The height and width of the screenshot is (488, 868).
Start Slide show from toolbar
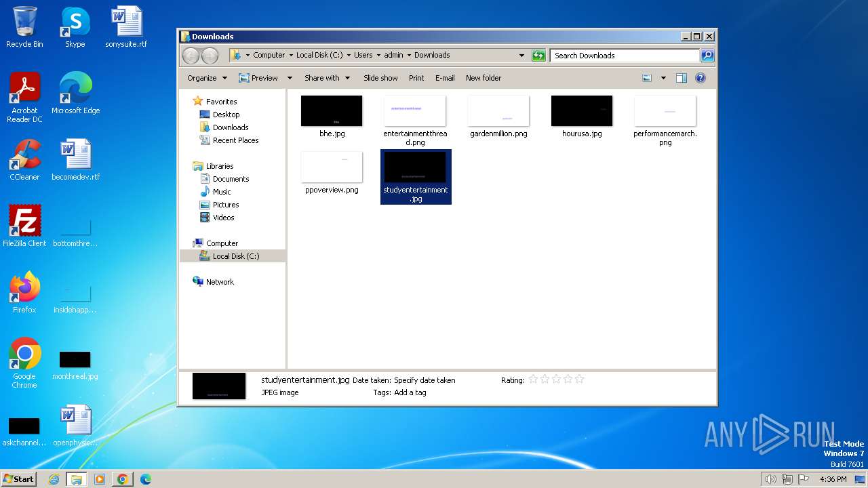click(380, 78)
